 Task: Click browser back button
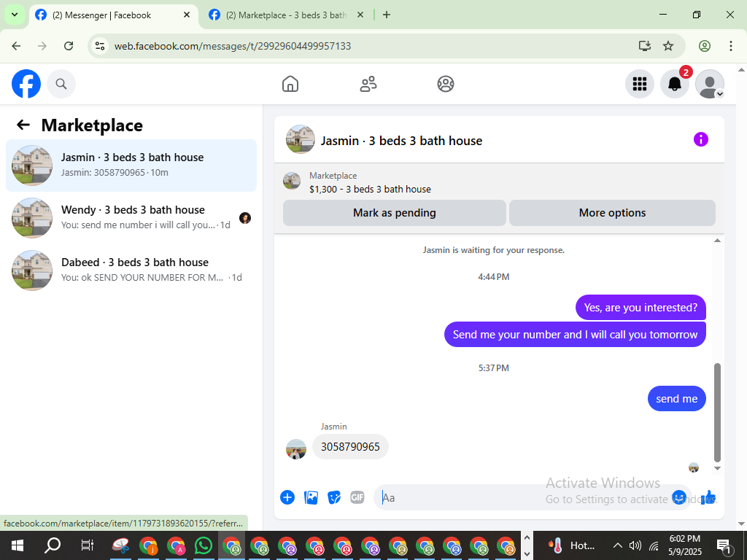click(x=16, y=46)
